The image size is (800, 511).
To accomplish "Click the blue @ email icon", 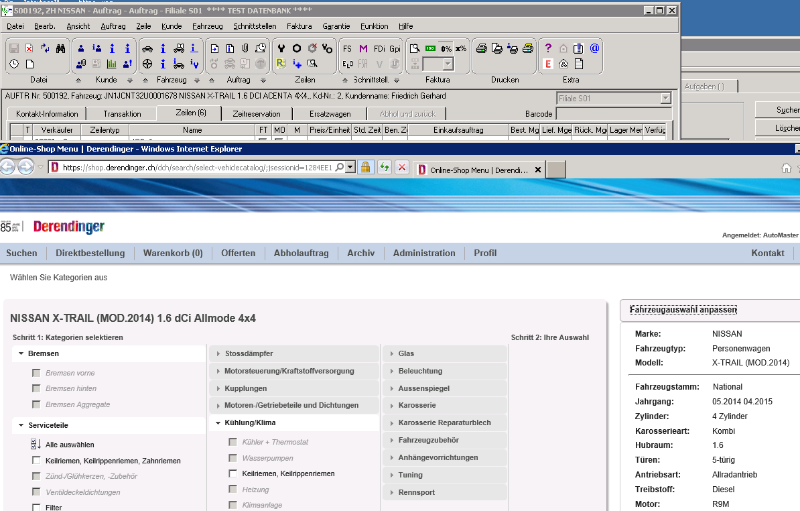I will [x=594, y=48].
